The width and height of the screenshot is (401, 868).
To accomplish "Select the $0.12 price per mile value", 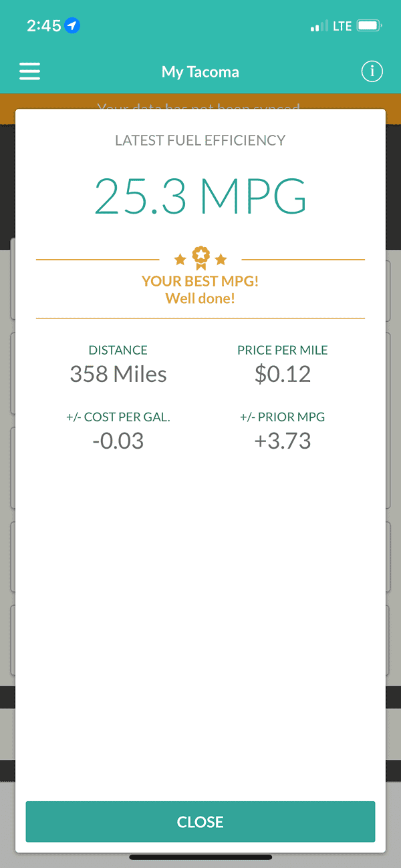I will coord(283,374).
